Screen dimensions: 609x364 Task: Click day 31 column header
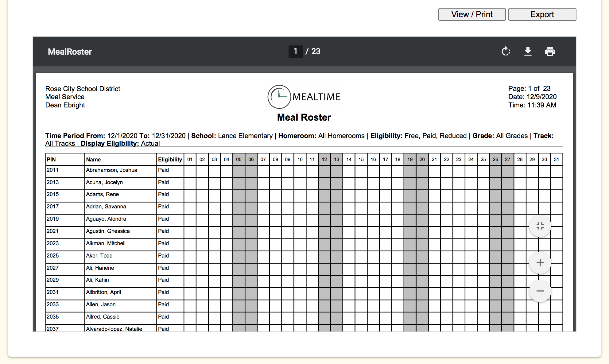[556, 160]
